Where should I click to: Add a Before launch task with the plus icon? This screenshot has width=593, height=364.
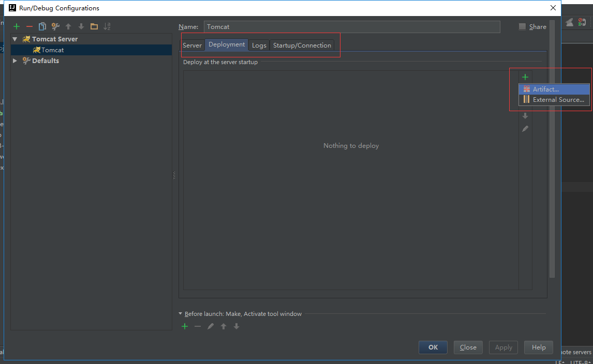[185, 326]
